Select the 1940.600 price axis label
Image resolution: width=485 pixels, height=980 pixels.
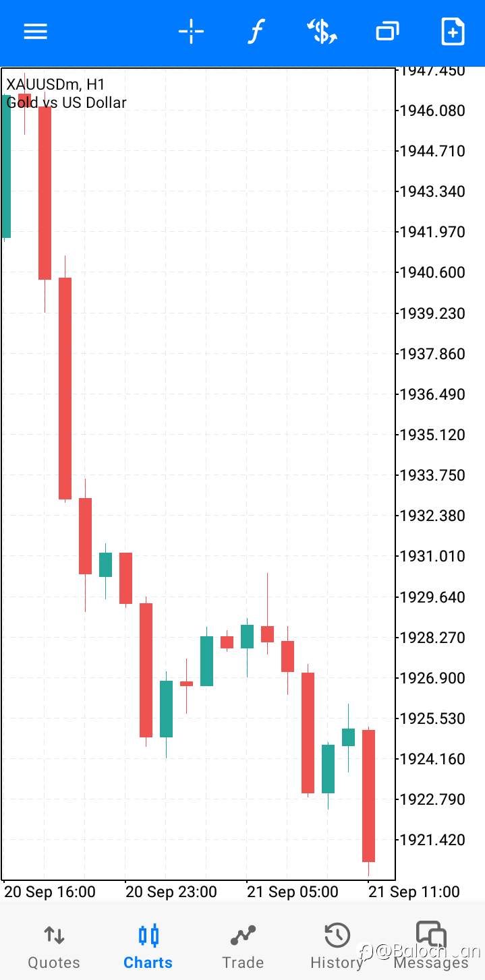[x=432, y=272]
